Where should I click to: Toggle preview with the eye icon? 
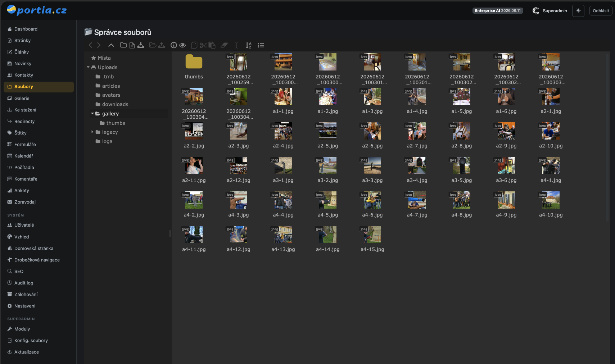tap(182, 45)
